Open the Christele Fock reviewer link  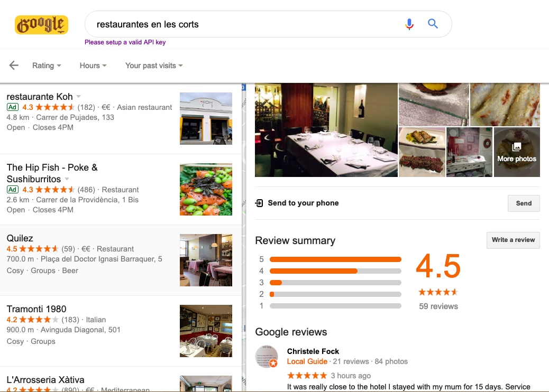pos(313,351)
